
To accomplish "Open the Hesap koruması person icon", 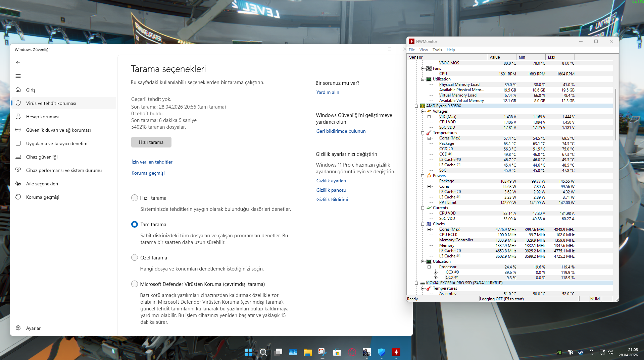I will 18,116.
